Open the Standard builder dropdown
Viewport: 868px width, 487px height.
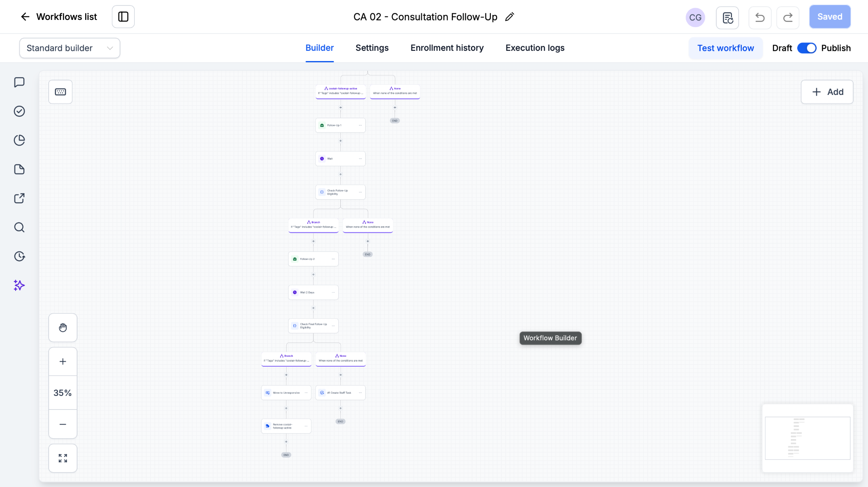tap(70, 48)
